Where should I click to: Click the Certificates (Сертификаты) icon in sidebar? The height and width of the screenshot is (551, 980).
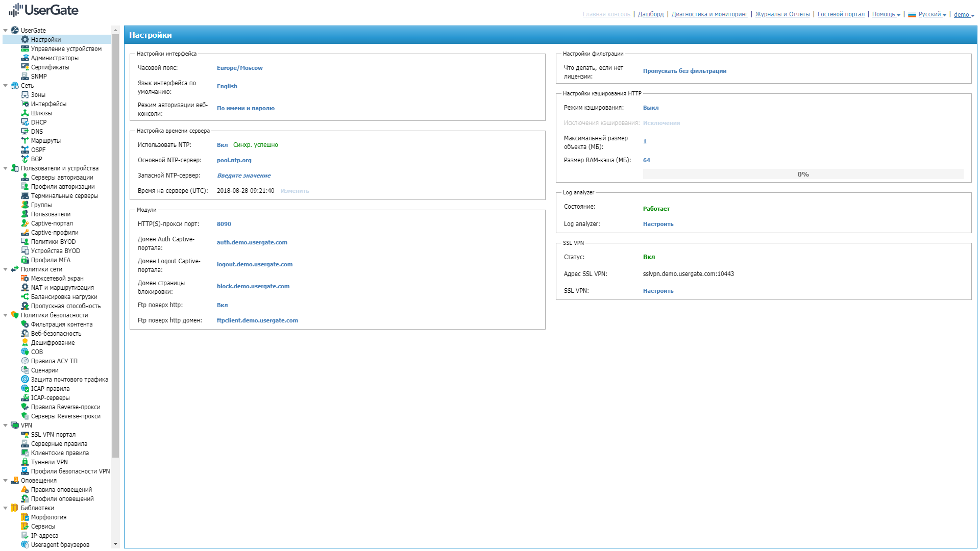point(24,67)
